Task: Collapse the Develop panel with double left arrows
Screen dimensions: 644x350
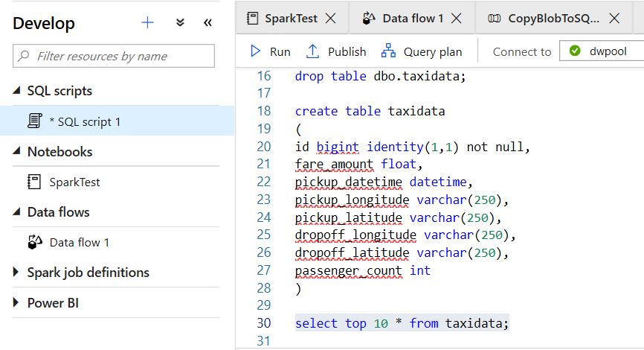Action: point(207,22)
